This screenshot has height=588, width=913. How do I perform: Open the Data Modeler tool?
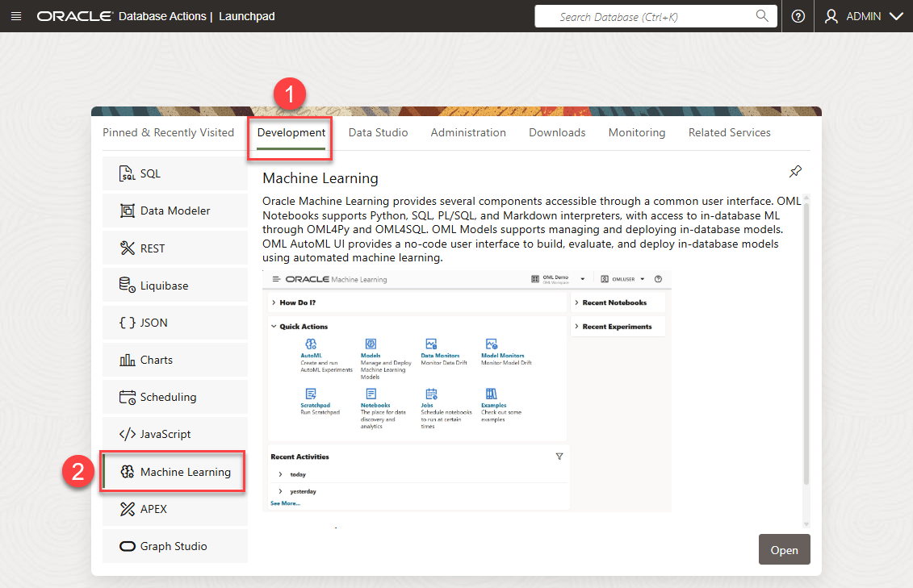click(x=175, y=211)
